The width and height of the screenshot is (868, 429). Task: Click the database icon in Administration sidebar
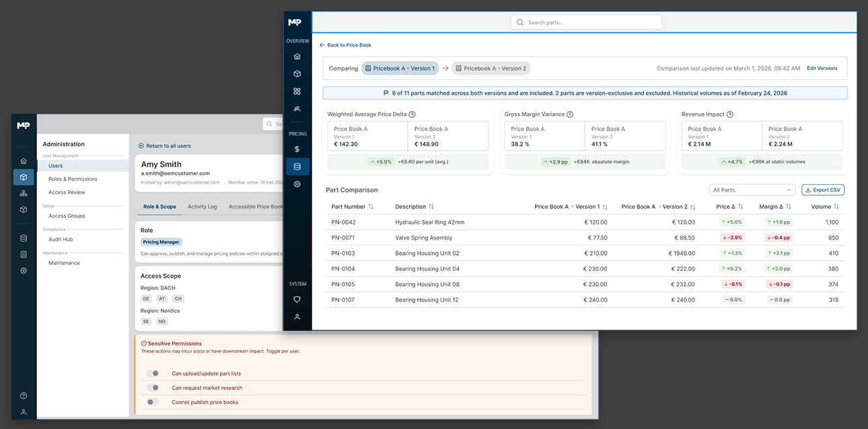pos(24,238)
